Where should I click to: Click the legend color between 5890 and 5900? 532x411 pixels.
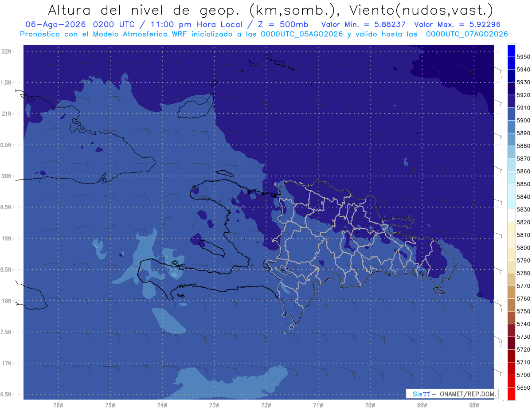pos(511,127)
